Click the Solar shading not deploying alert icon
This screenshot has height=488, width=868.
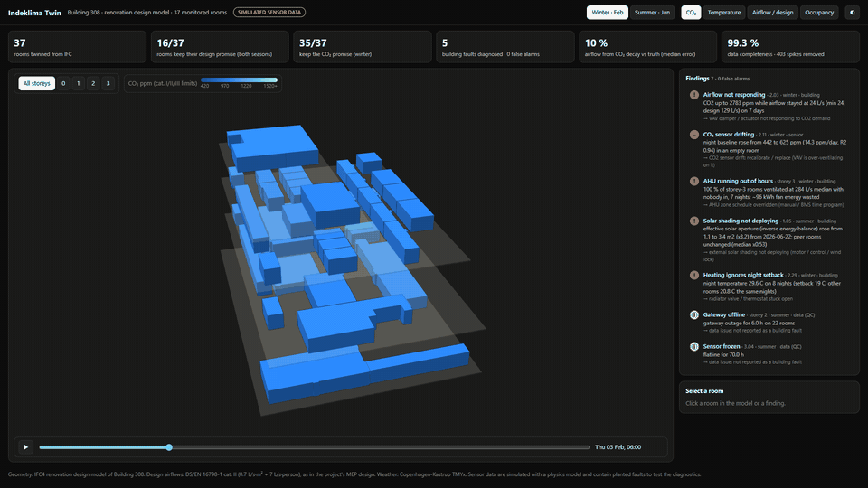(694, 221)
